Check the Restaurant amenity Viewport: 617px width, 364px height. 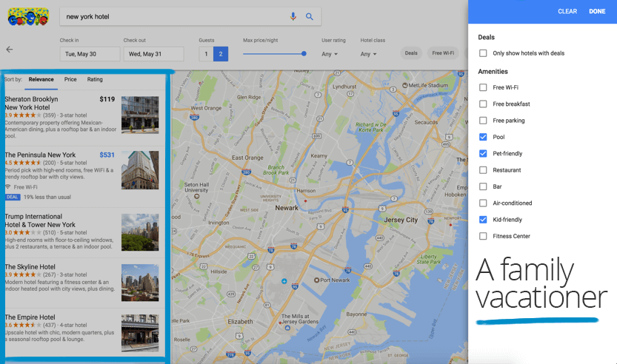tap(483, 170)
